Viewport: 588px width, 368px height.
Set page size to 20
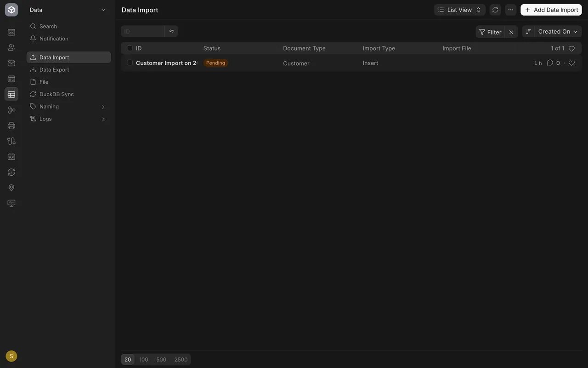(x=128, y=360)
